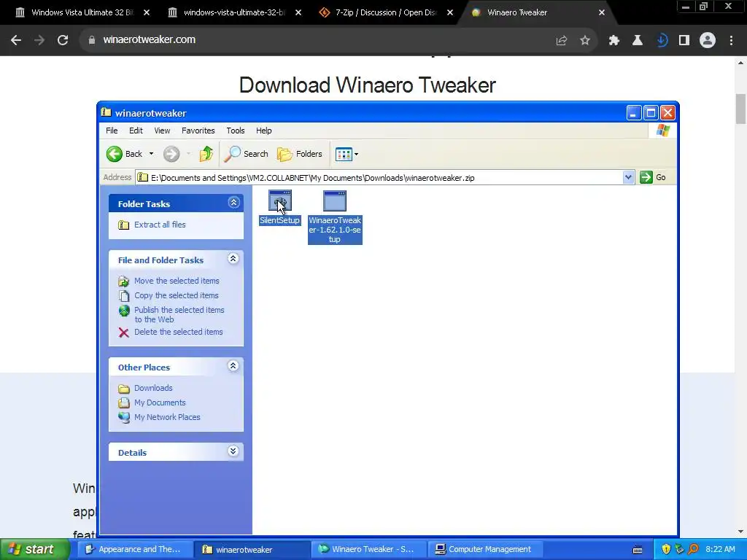Bookmark this page with the star icon

pyautogui.click(x=585, y=41)
